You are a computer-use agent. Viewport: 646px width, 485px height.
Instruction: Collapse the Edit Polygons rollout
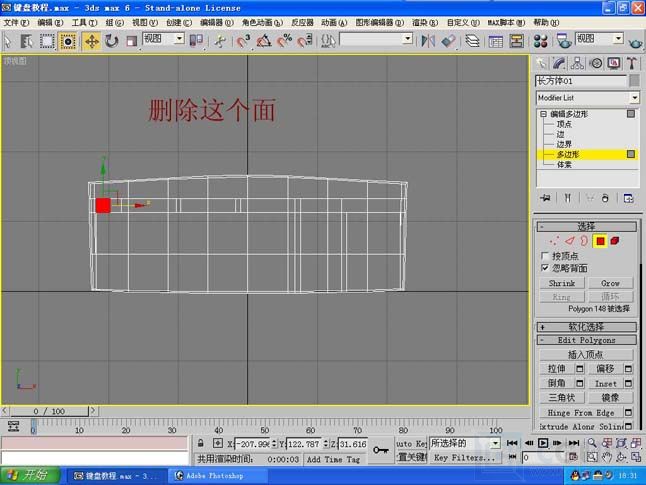pyautogui.click(x=586, y=340)
